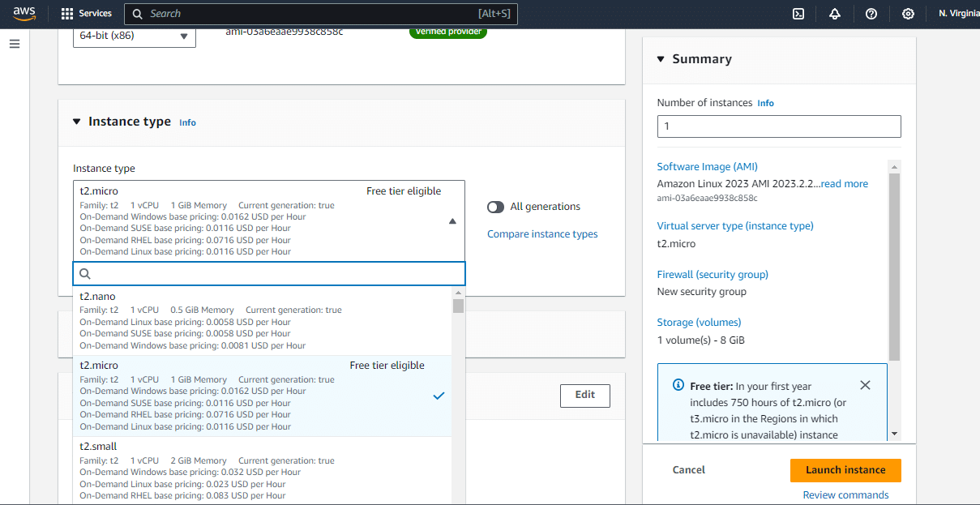Collapse the Instance type section
Viewport: 980px width, 505px height.
tap(77, 122)
